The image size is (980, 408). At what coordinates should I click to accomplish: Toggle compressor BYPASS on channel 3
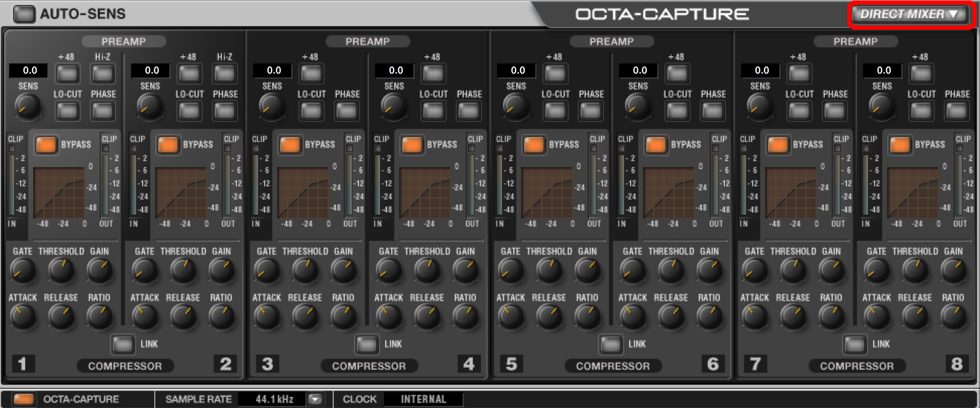click(x=290, y=145)
